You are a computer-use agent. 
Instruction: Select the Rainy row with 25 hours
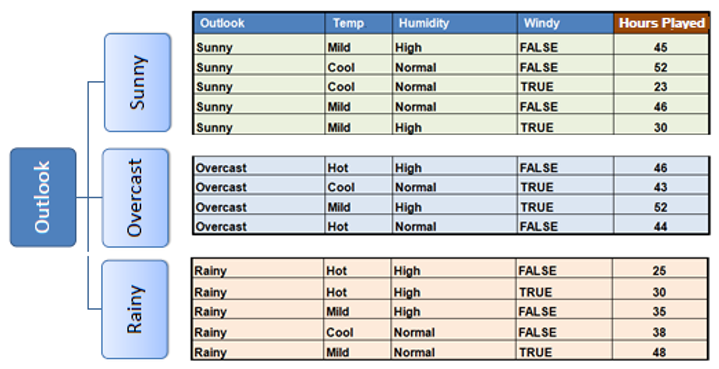click(449, 270)
